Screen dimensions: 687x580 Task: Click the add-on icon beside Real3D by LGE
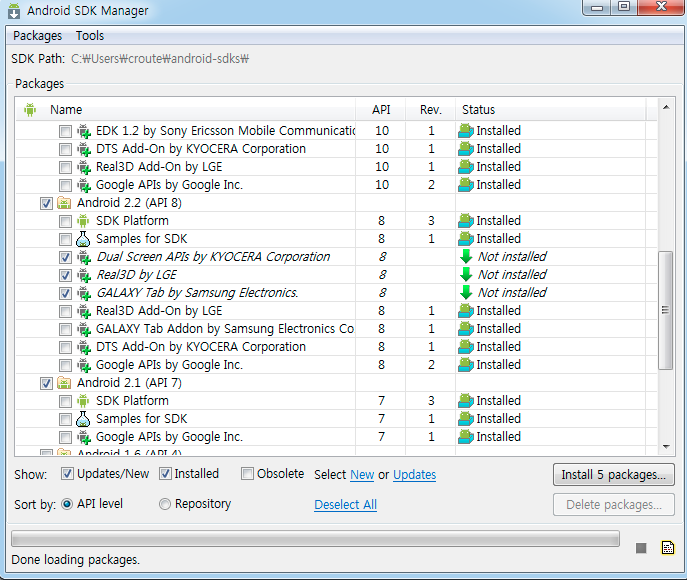point(84,275)
